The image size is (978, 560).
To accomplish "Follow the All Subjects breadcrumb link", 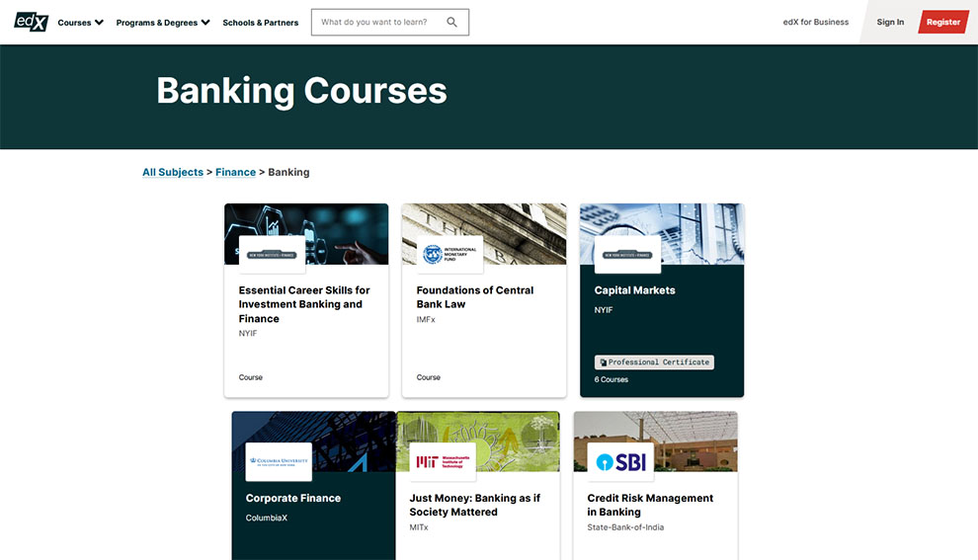I will (x=173, y=172).
